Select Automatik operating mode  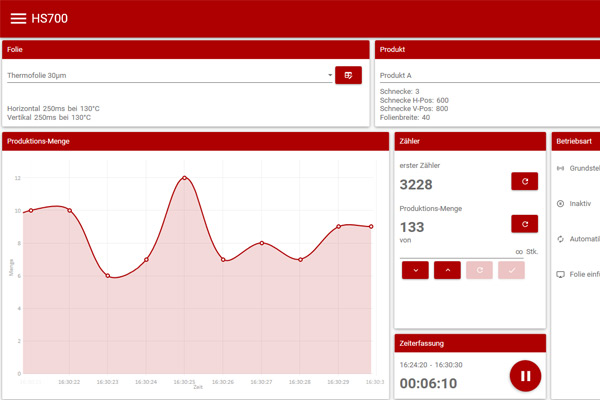point(578,239)
